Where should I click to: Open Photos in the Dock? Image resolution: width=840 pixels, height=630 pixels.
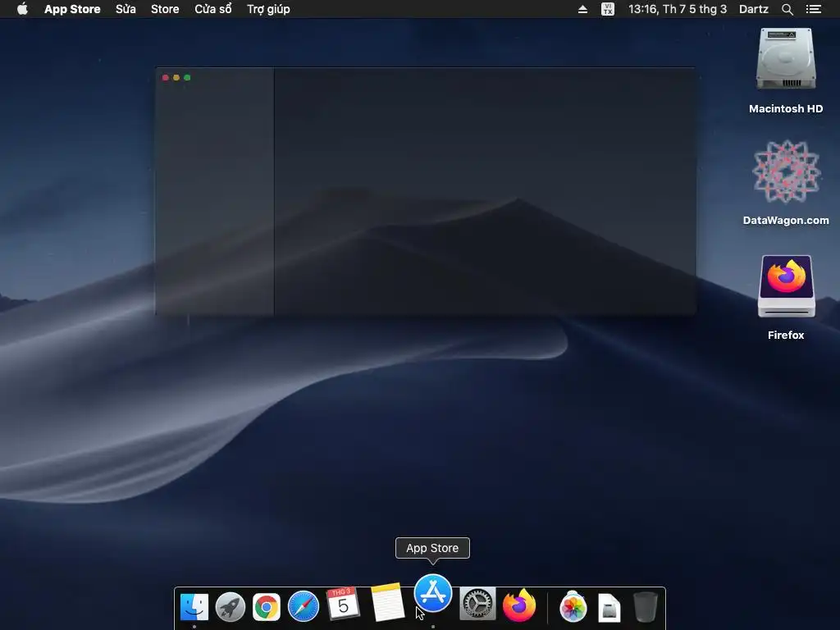[x=573, y=607]
